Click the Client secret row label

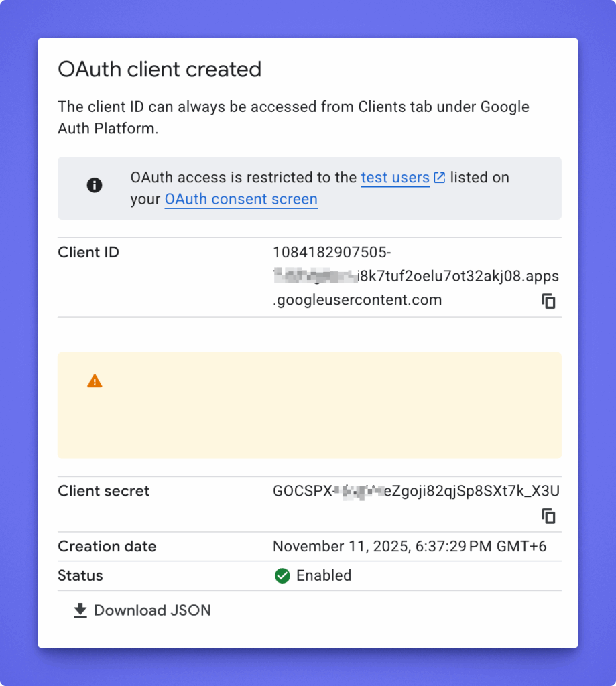(x=104, y=491)
